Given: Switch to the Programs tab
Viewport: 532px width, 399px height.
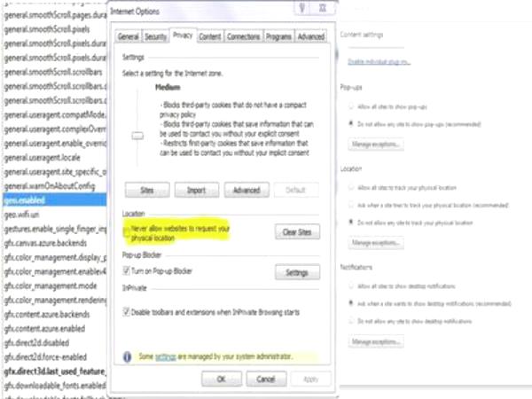Looking at the screenshot, I should (x=278, y=36).
